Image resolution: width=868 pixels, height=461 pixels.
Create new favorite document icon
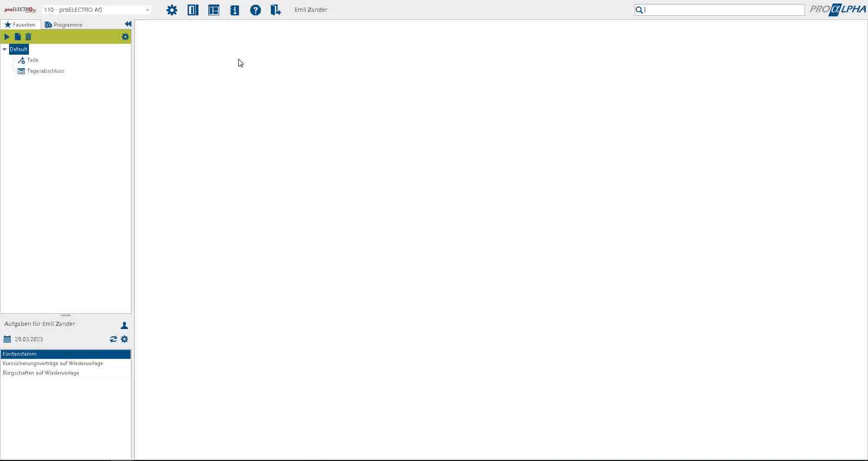[x=18, y=37]
